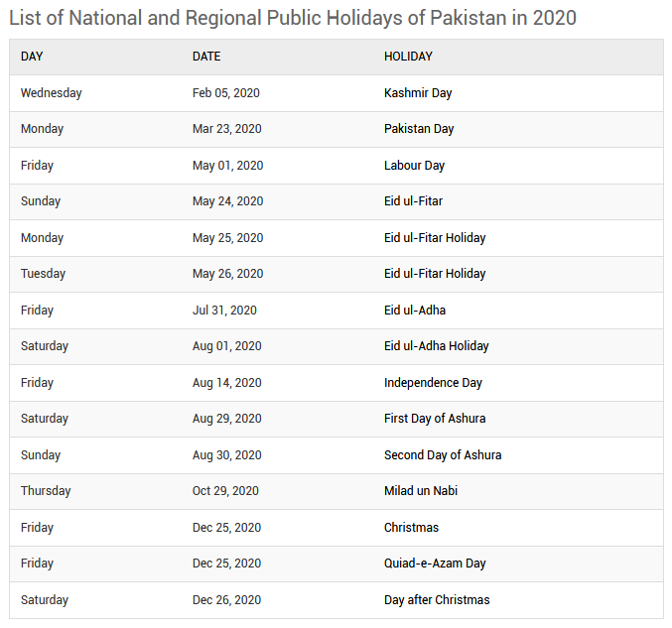Screen dimensions: 672x628
Task: Click the Labour Day entry
Action: pyautogui.click(x=414, y=166)
